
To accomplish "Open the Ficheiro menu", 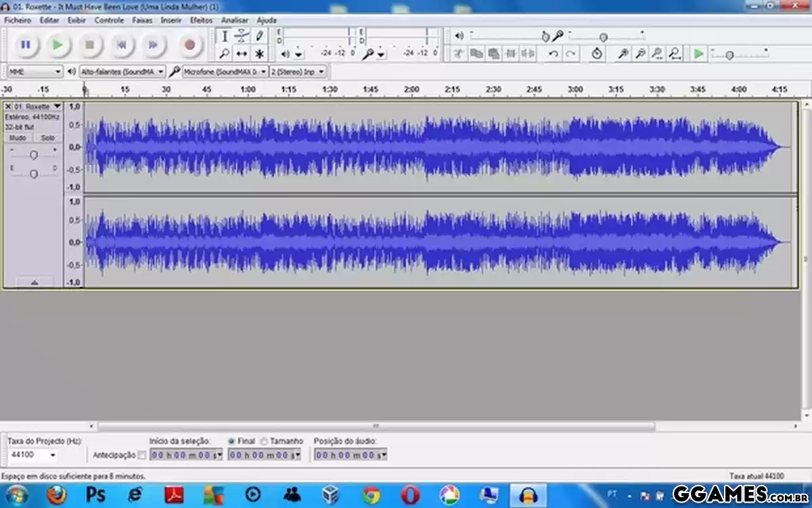I will pos(18,20).
